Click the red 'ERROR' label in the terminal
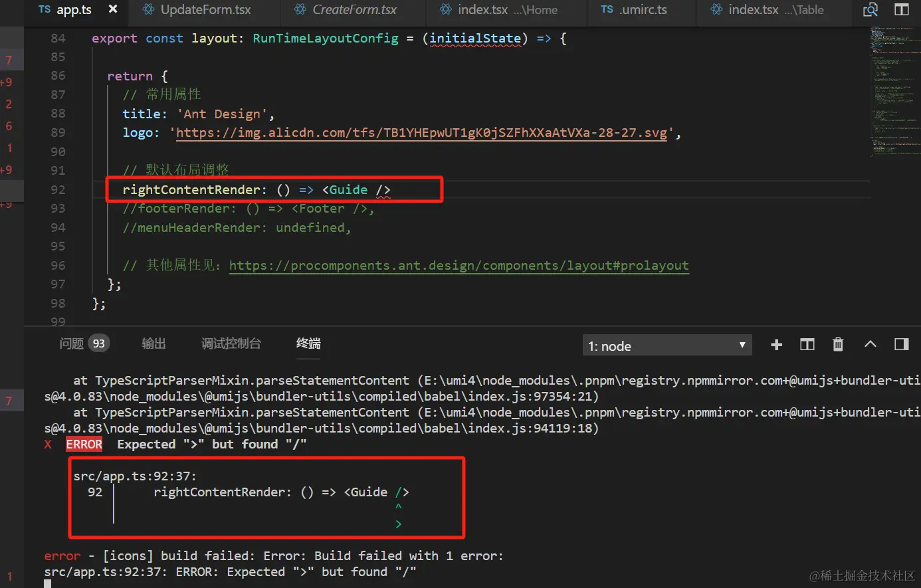 (84, 444)
